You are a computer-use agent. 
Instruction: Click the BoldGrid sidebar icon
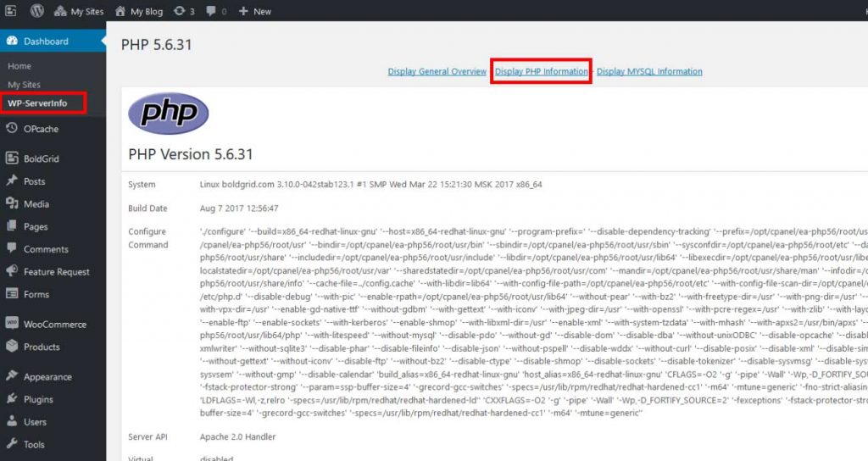[12, 158]
